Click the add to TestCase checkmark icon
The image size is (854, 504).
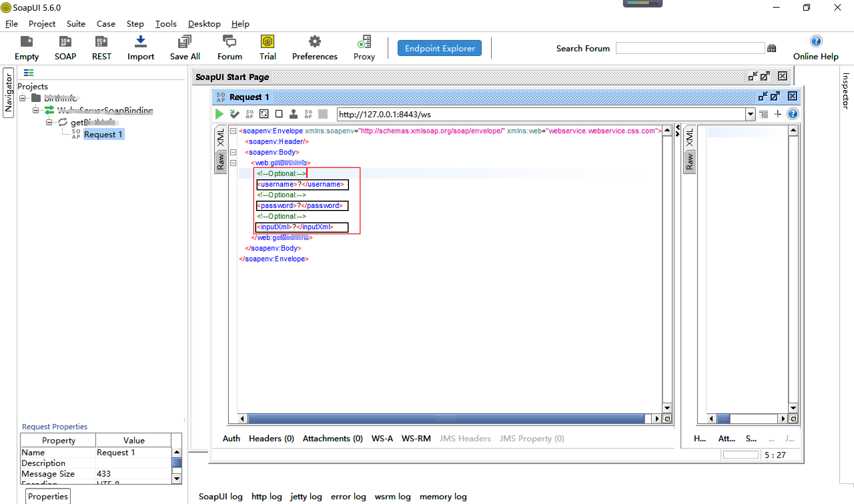[x=235, y=114]
